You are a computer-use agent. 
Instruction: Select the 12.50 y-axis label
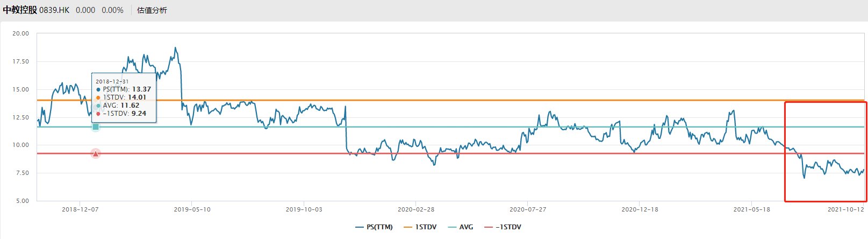tap(21, 117)
